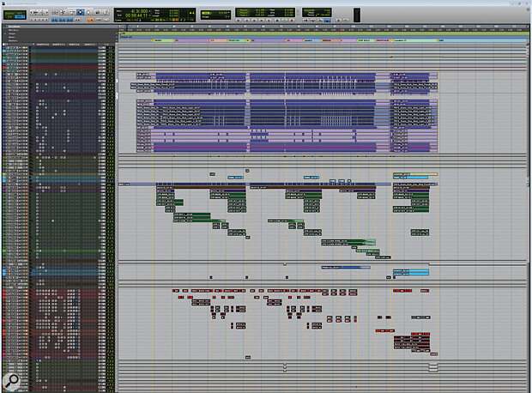Select the Pencil tool
The image size is (532, 393).
(106, 12)
